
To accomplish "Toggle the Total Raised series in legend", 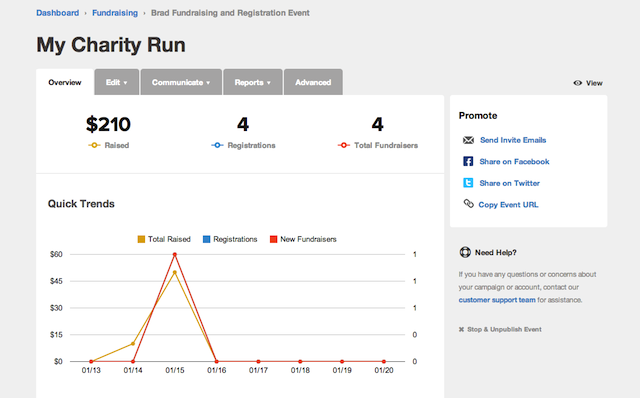I will 164,239.
